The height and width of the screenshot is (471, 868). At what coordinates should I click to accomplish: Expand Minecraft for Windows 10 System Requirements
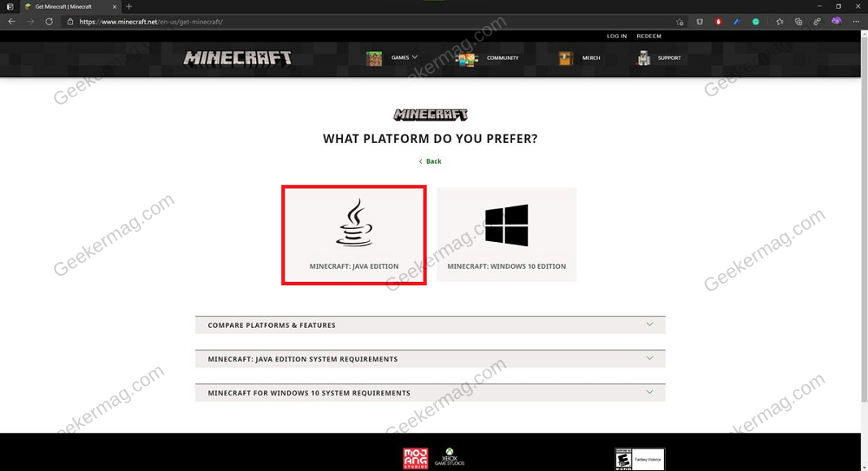[431, 392]
